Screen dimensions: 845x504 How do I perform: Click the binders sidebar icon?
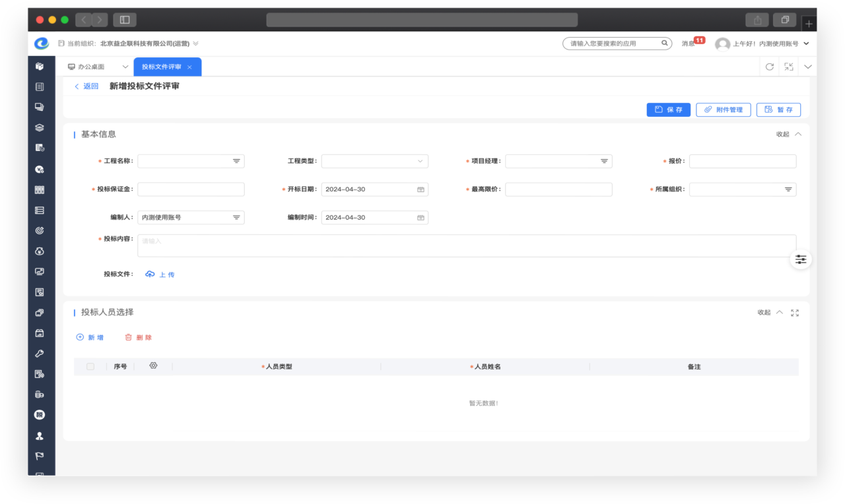click(x=40, y=189)
